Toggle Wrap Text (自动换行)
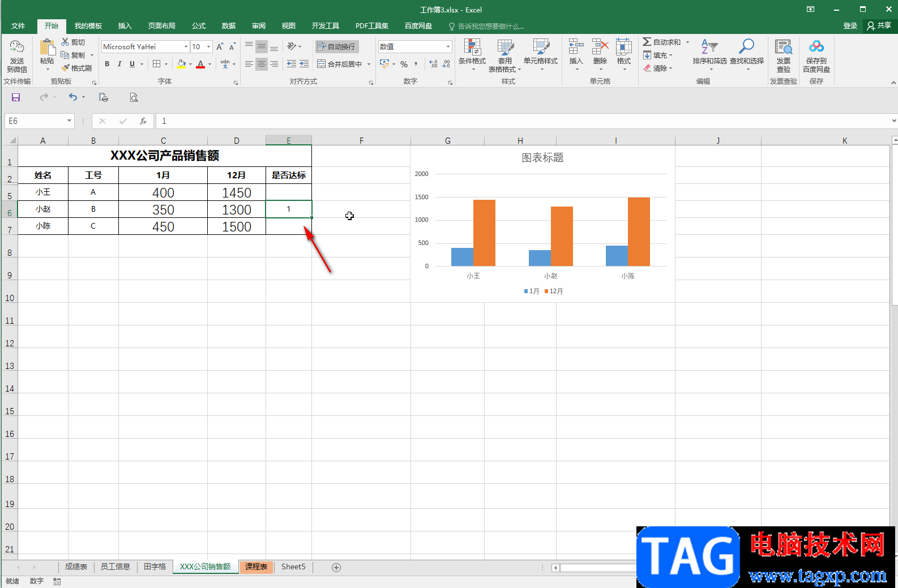Screen dimensions: 898x588 click(336, 46)
